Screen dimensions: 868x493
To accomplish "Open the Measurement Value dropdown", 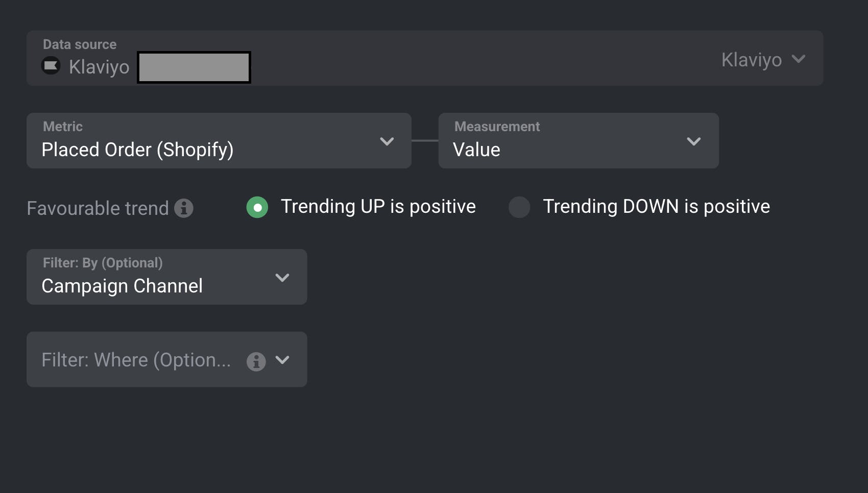I will pos(578,141).
